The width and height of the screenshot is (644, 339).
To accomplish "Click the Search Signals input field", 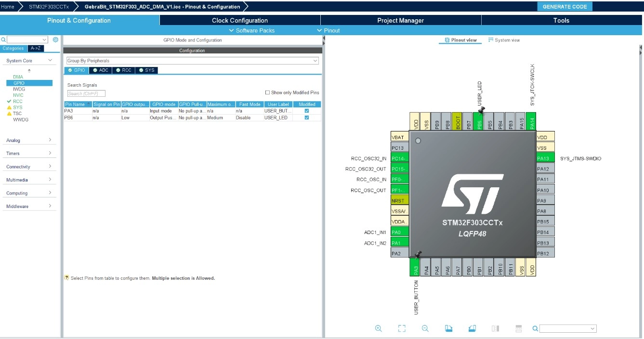I will (86, 93).
